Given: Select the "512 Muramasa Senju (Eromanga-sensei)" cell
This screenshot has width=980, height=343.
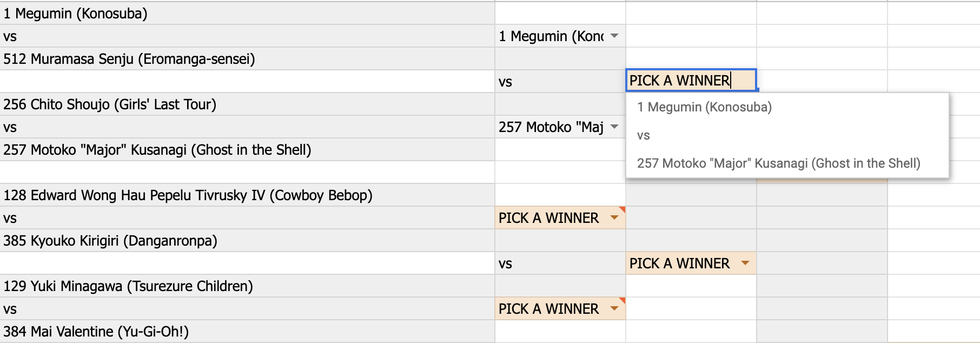Looking at the screenshot, I should point(129,59).
